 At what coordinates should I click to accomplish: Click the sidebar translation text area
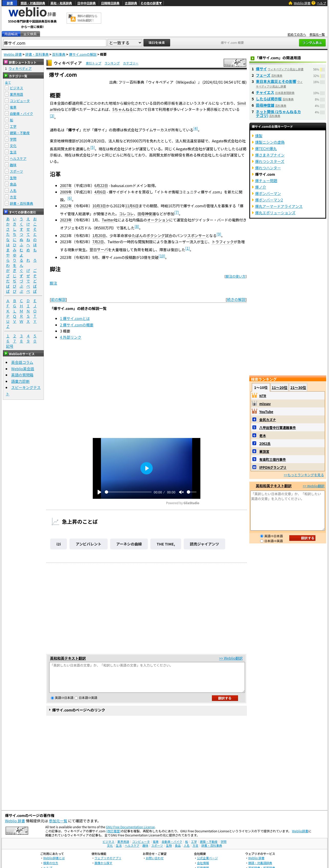point(287,511)
